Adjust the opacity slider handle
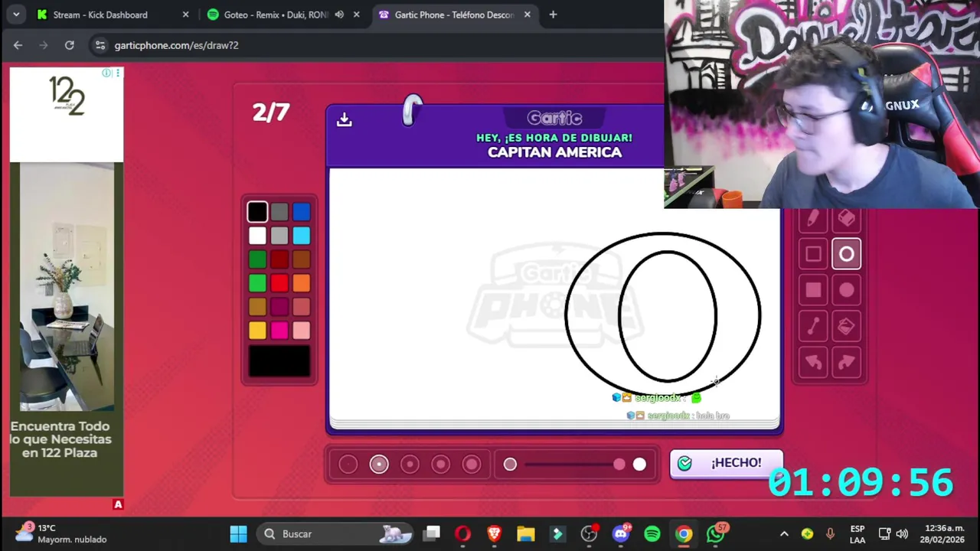Screen dimensions: 980x551 point(619,465)
